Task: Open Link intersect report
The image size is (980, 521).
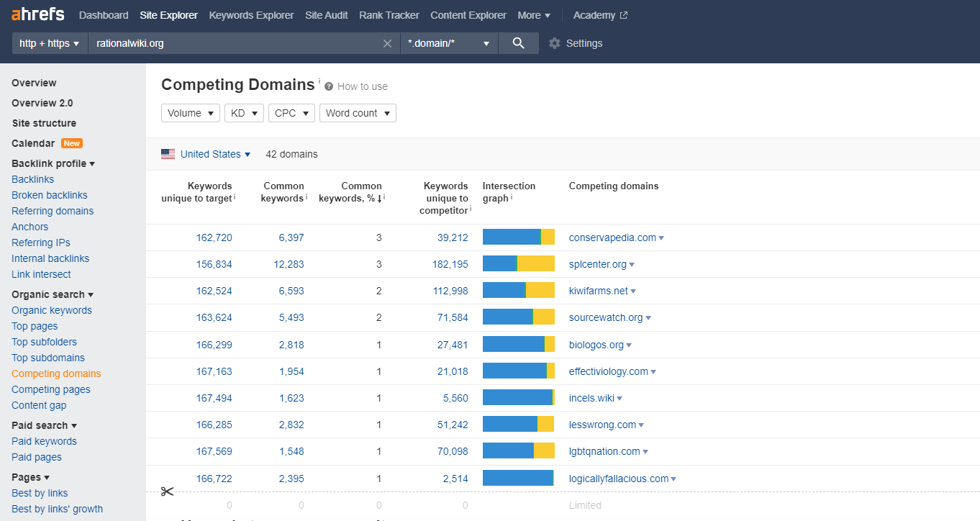Action: pyautogui.click(x=41, y=274)
